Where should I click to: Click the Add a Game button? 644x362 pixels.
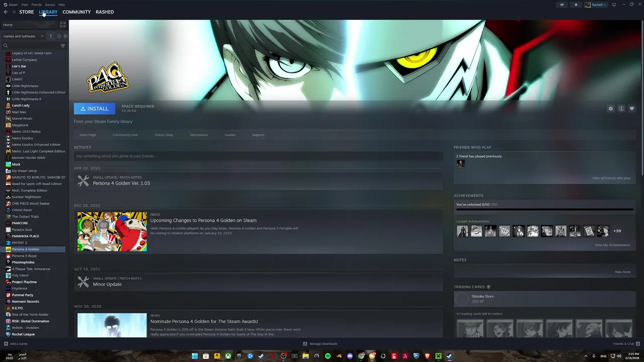[16, 344]
